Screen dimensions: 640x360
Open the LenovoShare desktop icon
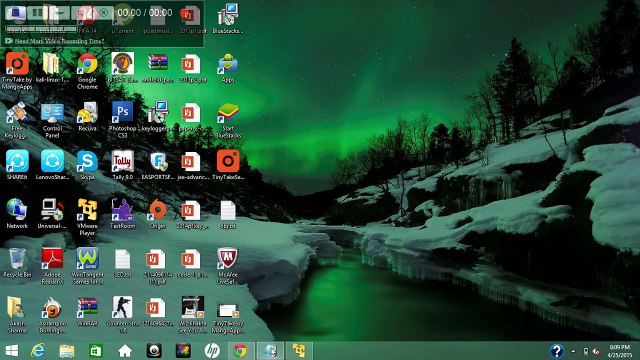pos(52,164)
